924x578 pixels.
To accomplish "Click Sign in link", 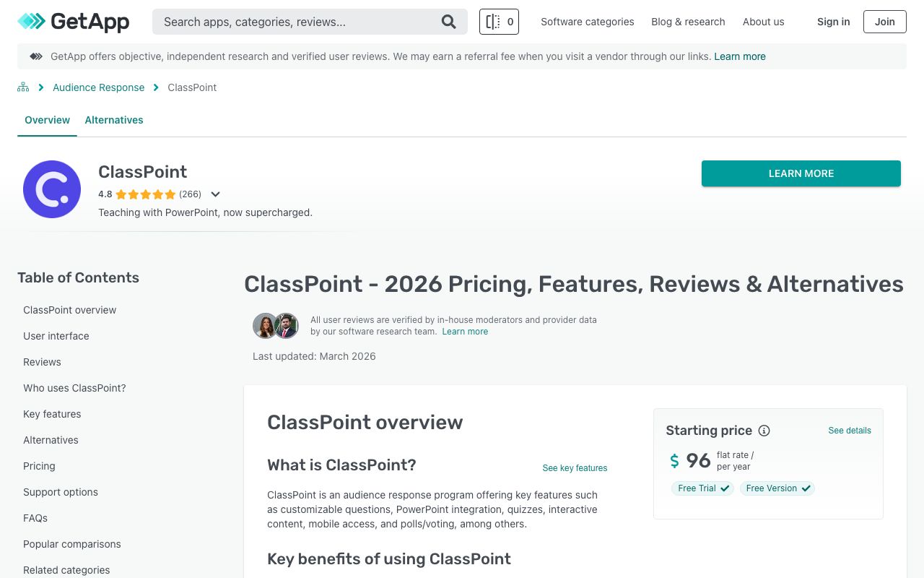I will coord(833,22).
